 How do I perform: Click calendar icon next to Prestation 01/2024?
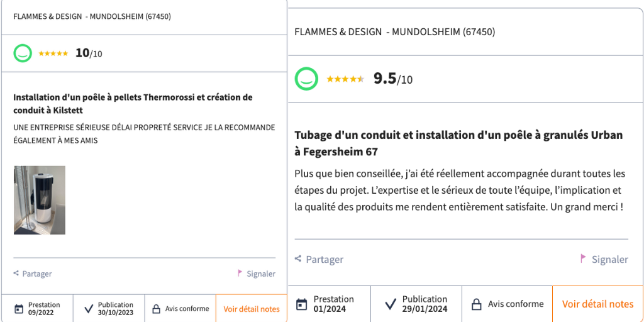302,304
